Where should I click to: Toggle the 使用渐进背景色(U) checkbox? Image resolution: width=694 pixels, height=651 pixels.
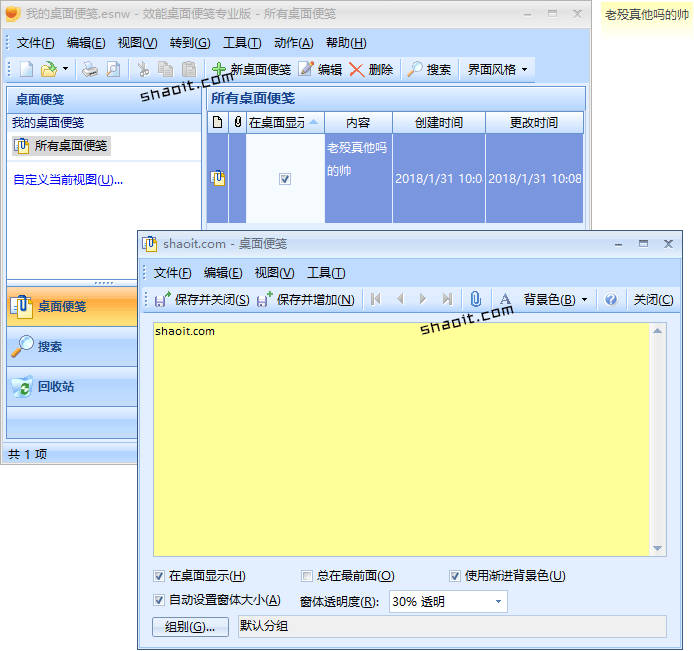(455, 576)
